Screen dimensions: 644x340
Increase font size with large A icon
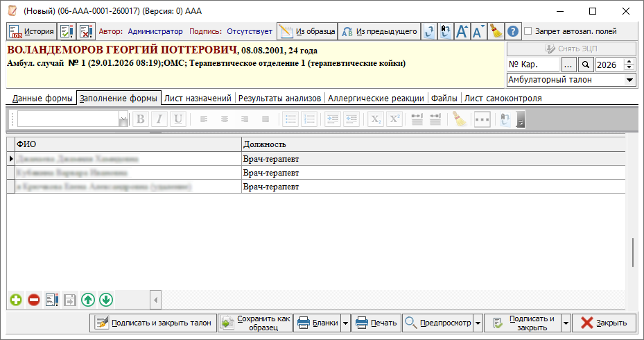click(462, 32)
